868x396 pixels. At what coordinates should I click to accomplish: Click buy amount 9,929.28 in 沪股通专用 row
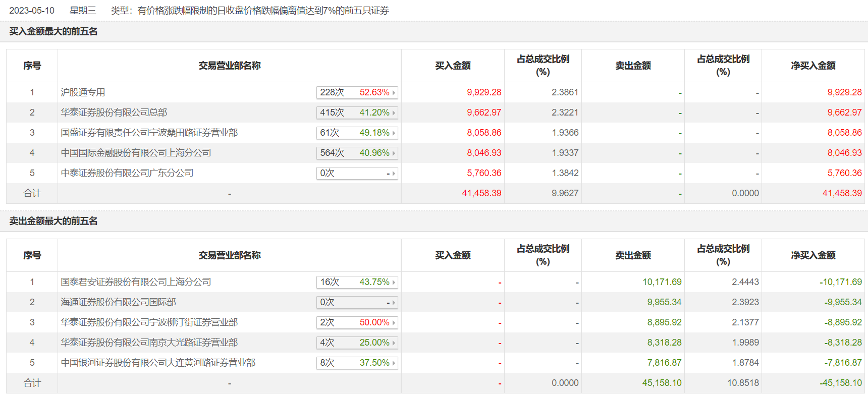tap(484, 92)
